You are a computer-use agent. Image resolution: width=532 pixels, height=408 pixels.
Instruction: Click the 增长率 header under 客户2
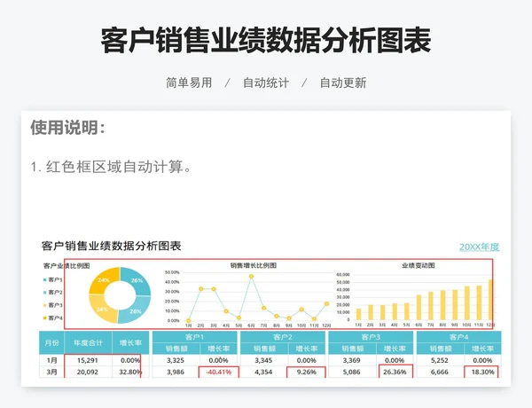pyautogui.click(x=307, y=349)
